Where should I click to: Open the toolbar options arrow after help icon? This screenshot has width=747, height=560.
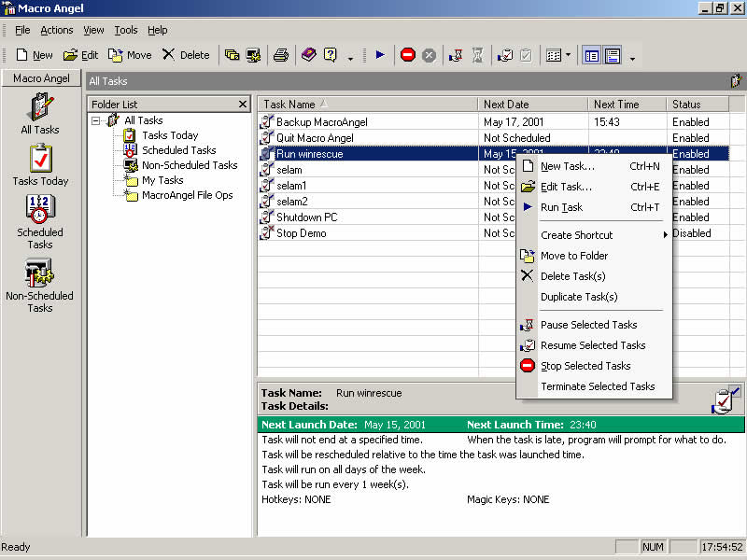point(351,59)
